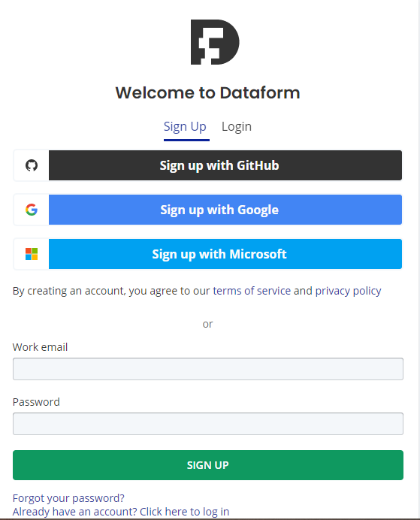Click the Google G icon
Screen dimensions: 420x520
pyautogui.click(x=32, y=210)
